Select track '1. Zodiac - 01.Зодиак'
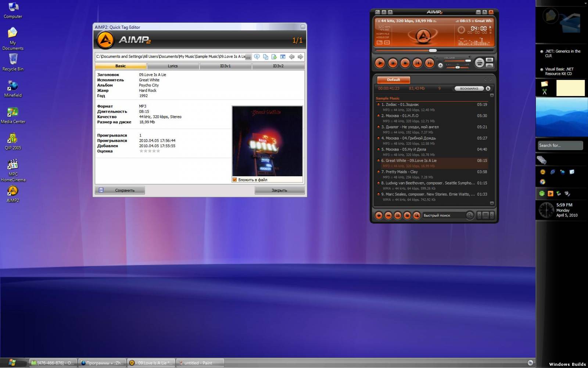The width and height of the screenshot is (588, 368). (432, 107)
